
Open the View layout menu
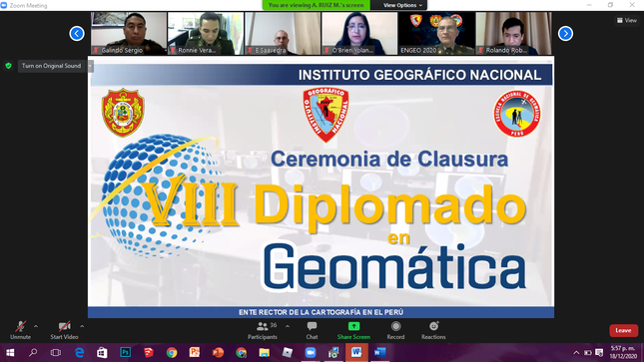(627, 20)
